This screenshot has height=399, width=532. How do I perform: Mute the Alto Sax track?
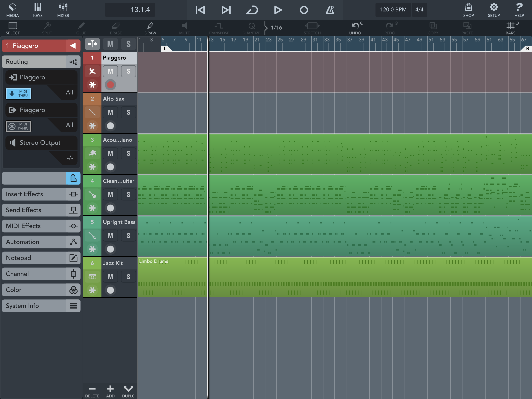coord(110,112)
